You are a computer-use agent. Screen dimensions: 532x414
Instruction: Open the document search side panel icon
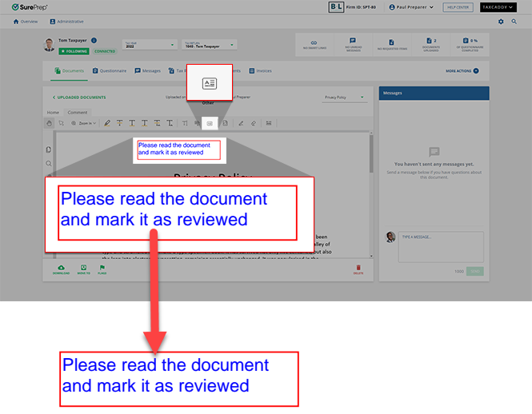[49, 163]
